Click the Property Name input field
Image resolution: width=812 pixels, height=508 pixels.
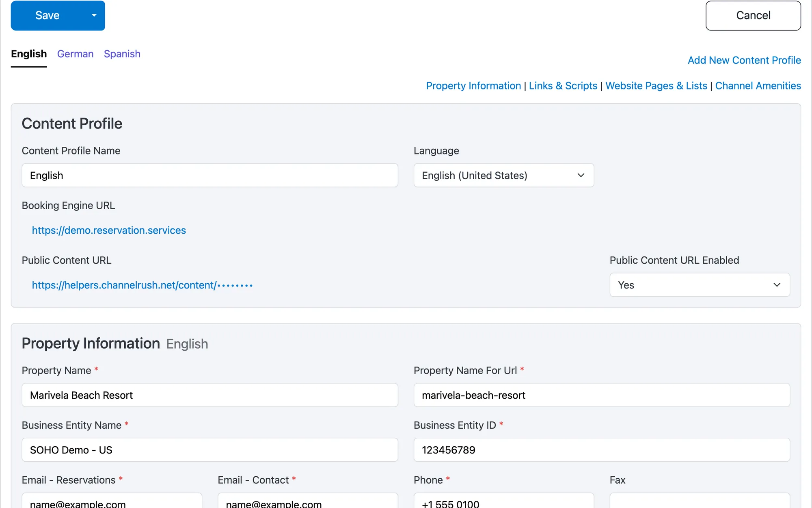click(210, 395)
